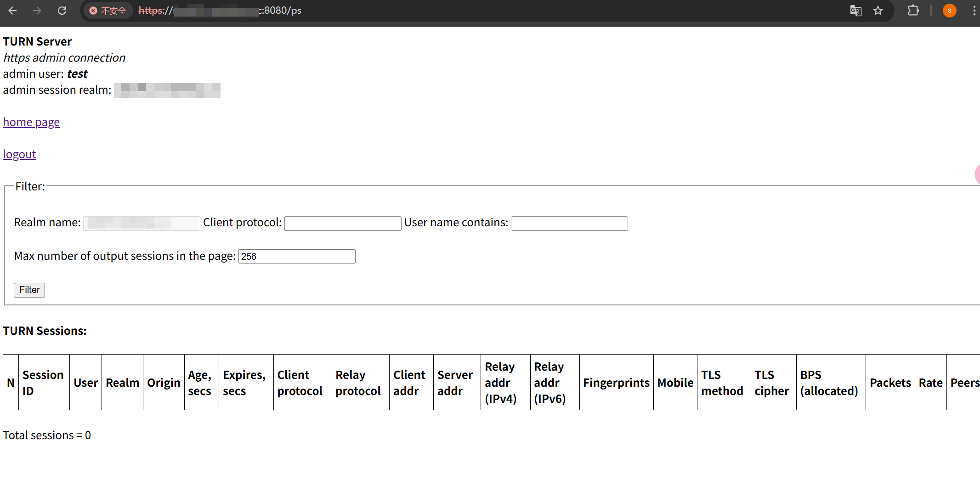
Task: Click the not-secure warning badge
Action: point(108,11)
